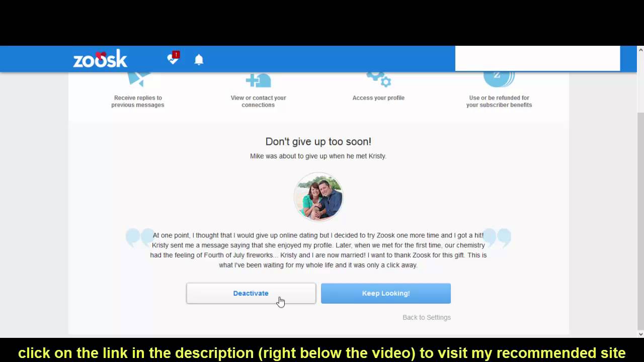644x362 pixels.
Task: Click the Deactivate button
Action: 251,293
